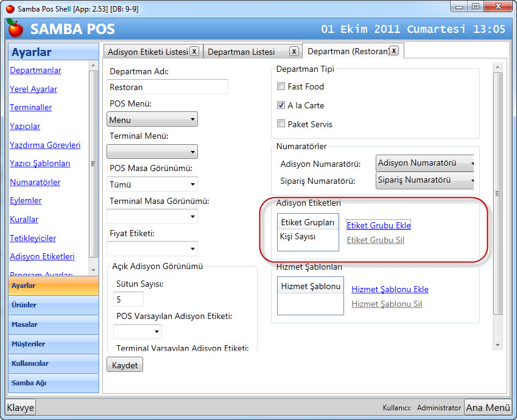Open the Adisyon Numaratörü dropdown

pos(424,163)
